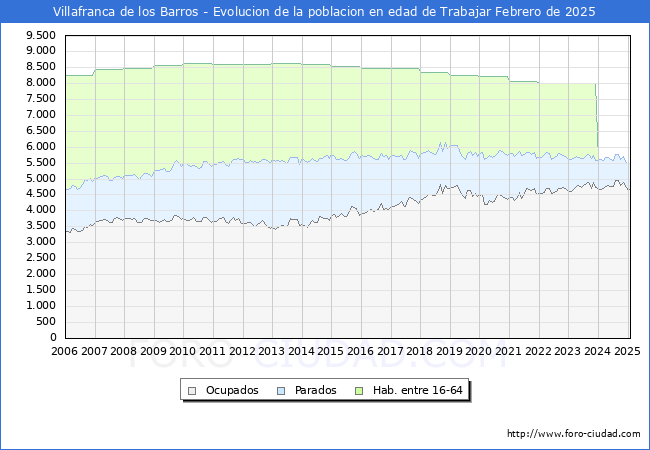Click the 2011 x-axis label
The width and height of the screenshot is (650, 450).
[212, 351]
